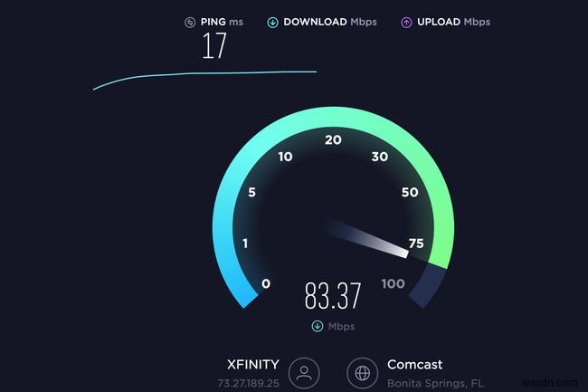Click the download speed graph line
Screen dimensions: 588x392
click(204, 75)
